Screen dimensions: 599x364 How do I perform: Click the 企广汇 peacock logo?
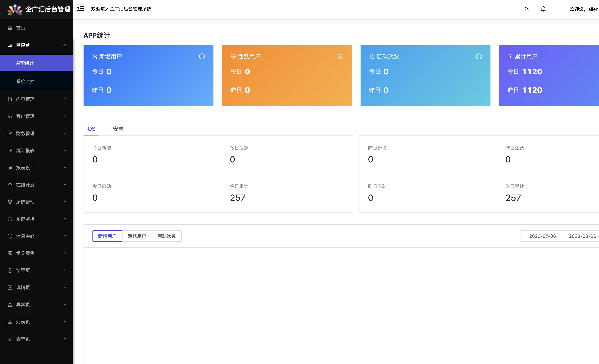click(x=15, y=9)
